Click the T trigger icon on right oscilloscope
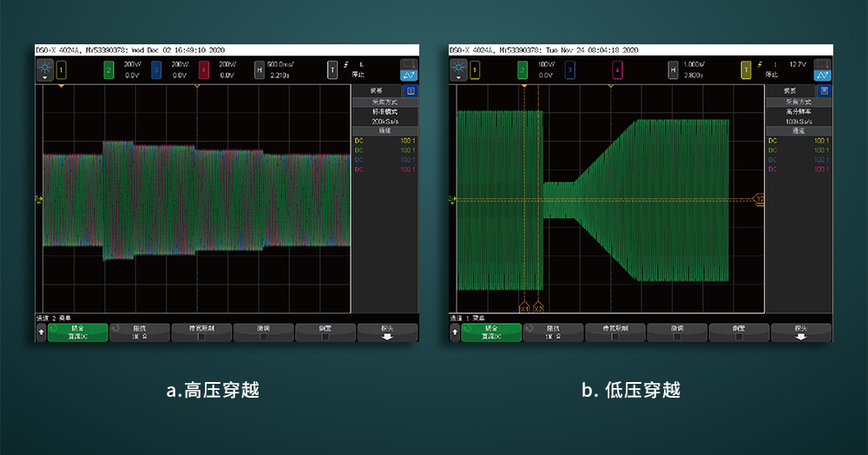This screenshot has height=455, width=868. click(746, 70)
